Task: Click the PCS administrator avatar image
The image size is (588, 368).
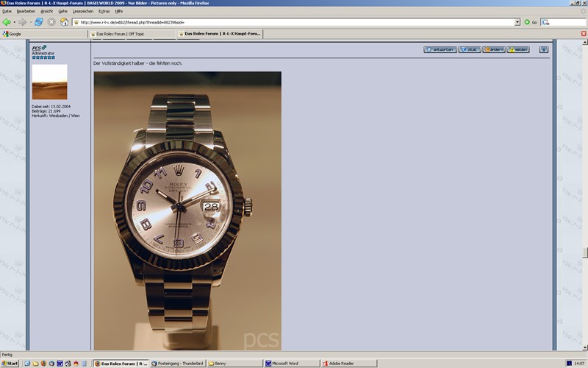Action: 49,82
